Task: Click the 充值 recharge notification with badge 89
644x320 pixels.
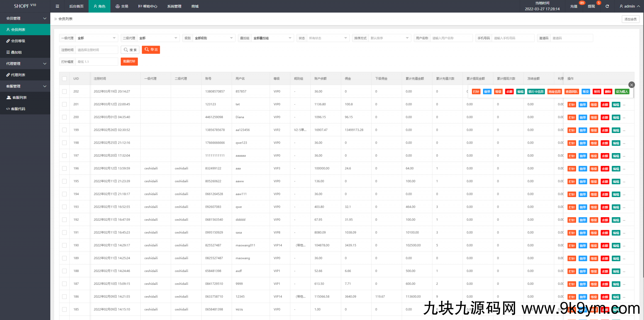Action: pos(574,6)
